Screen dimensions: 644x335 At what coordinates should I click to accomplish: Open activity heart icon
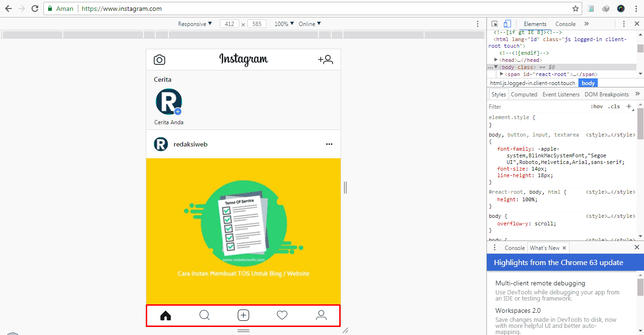(282, 315)
